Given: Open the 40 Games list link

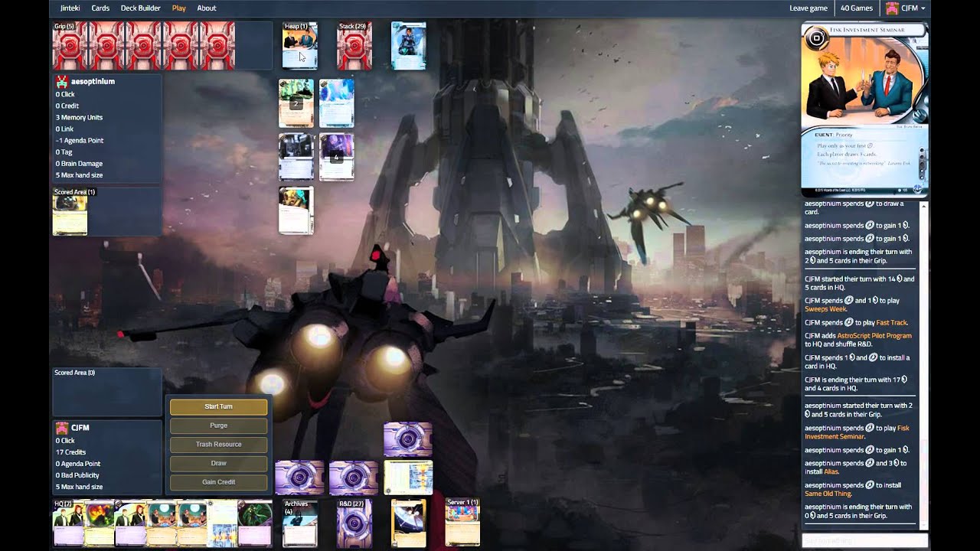Looking at the screenshot, I should (x=857, y=8).
